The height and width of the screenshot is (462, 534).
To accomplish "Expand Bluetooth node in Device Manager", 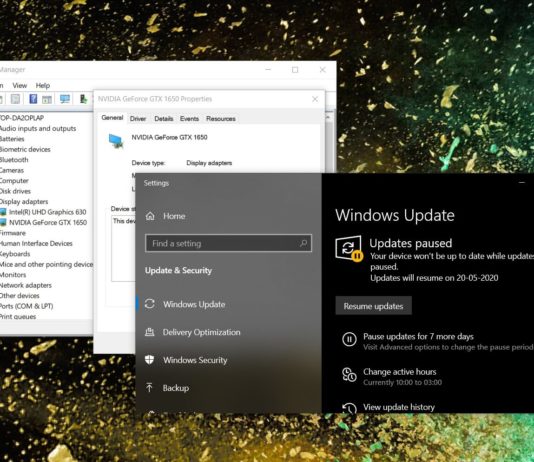I will (14, 160).
